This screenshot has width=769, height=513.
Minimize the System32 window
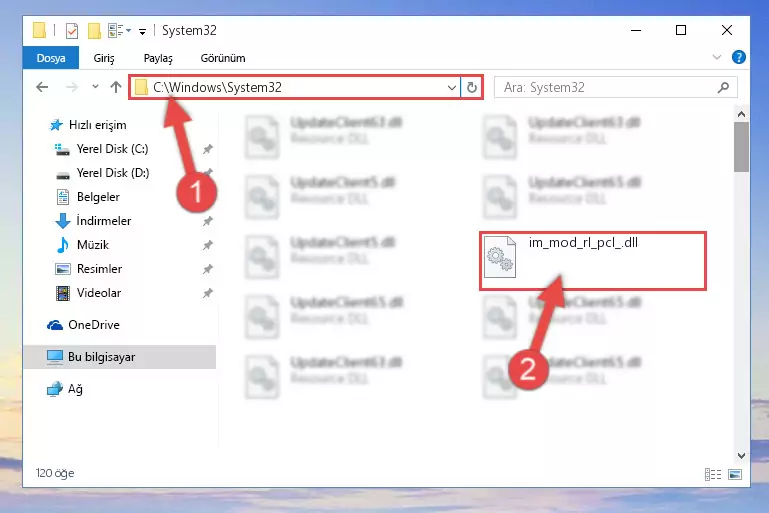[x=636, y=30]
